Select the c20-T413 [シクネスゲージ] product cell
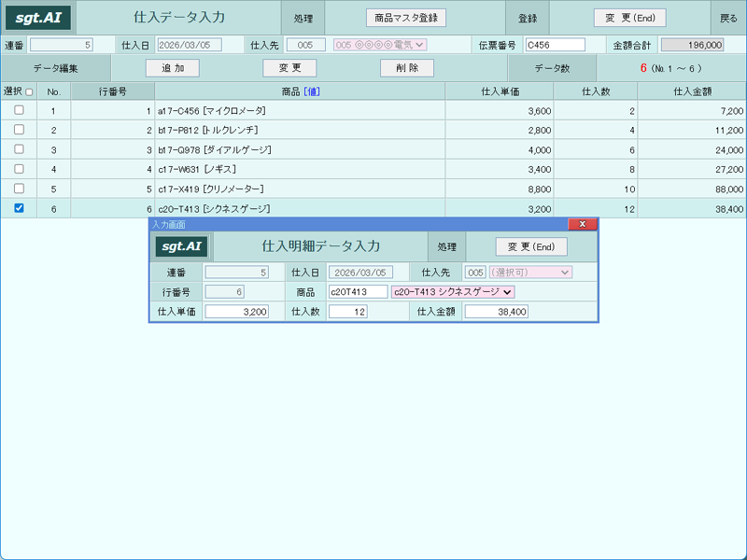Image resolution: width=747 pixels, height=560 pixels. pyautogui.click(x=300, y=208)
